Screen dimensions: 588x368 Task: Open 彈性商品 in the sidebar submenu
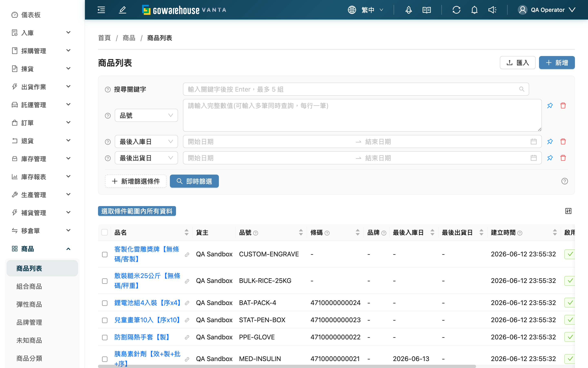tap(29, 304)
